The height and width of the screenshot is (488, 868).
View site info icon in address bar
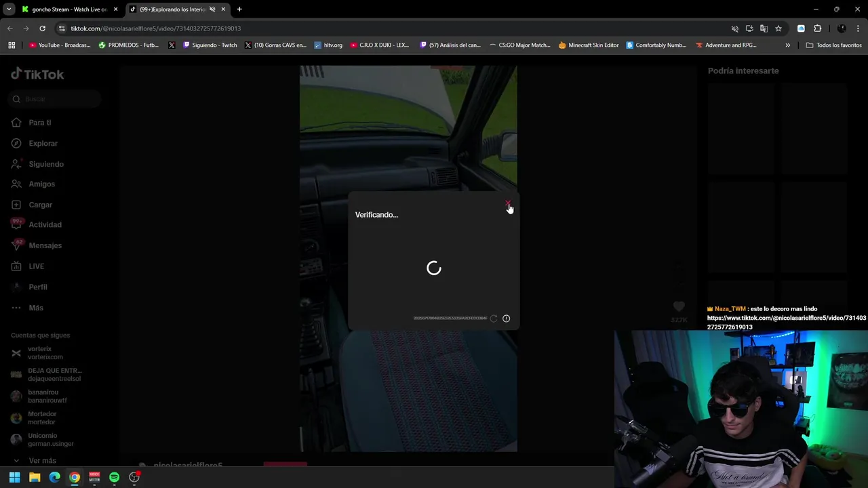click(x=62, y=28)
